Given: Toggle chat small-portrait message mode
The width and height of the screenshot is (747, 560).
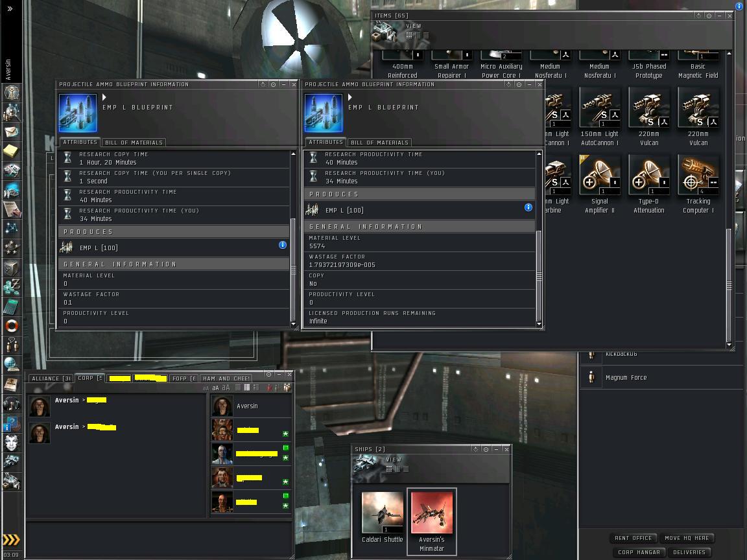Looking at the screenshot, I should [247, 388].
